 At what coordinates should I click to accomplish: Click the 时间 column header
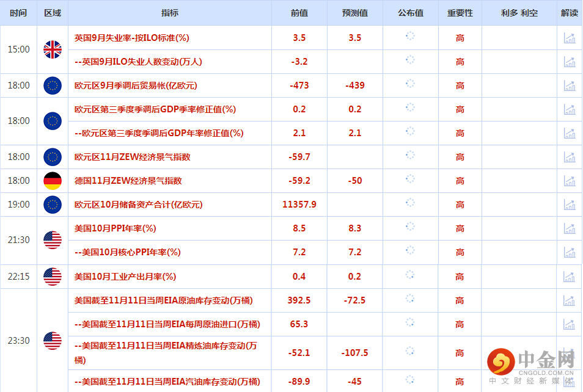point(18,13)
